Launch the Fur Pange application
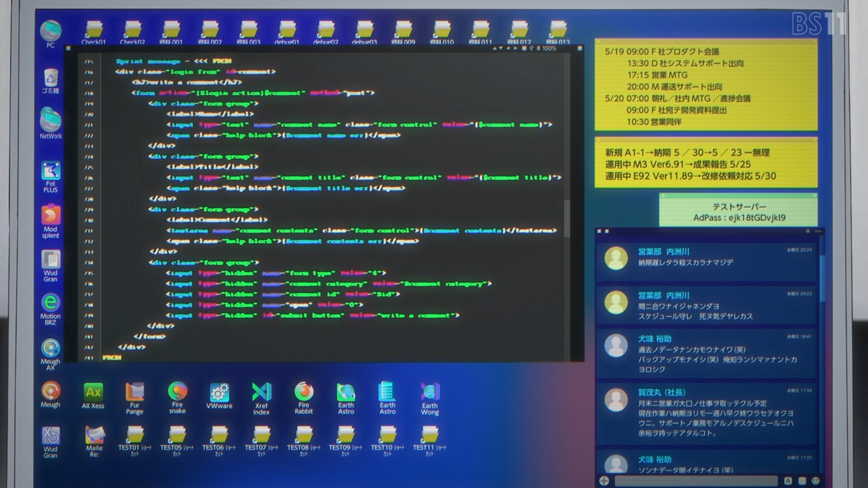Viewport: 868px width, 488px height. click(134, 398)
